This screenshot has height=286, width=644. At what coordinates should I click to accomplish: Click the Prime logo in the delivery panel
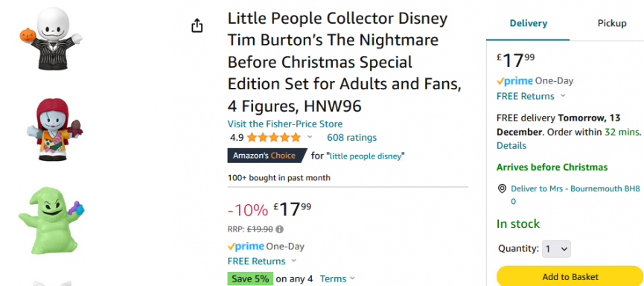[x=514, y=81]
